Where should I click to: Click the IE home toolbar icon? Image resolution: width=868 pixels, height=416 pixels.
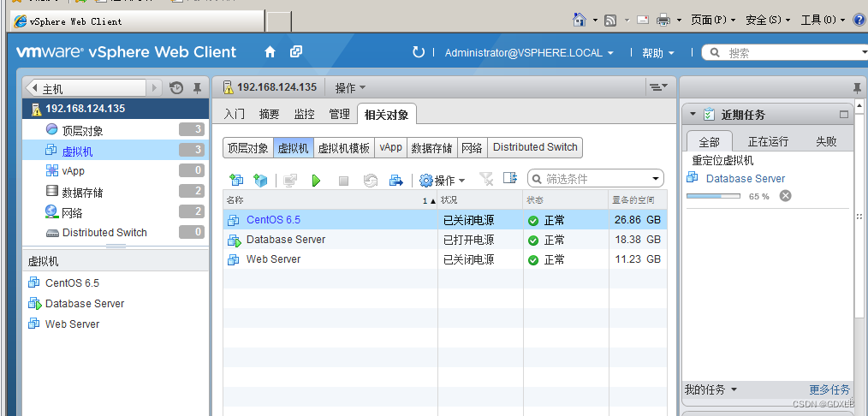(579, 20)
